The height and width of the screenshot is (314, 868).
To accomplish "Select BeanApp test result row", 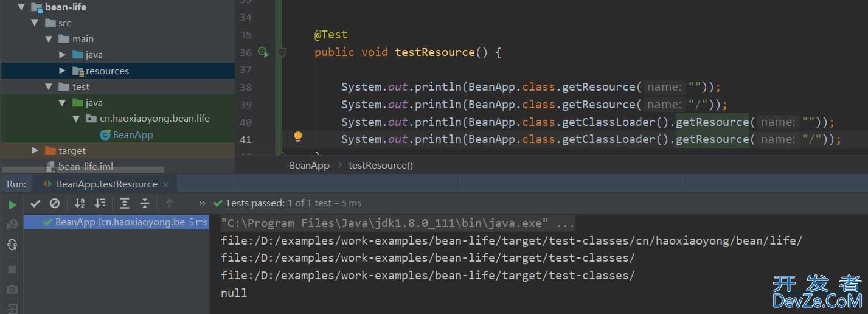I will 116,222.
